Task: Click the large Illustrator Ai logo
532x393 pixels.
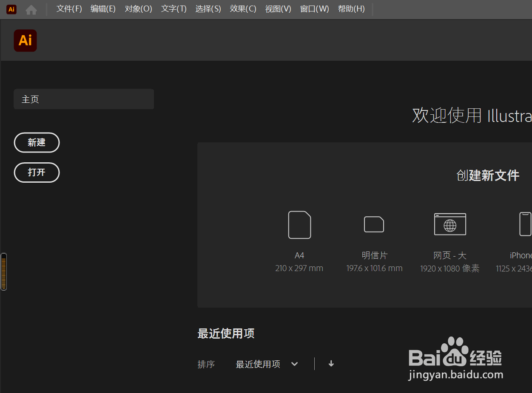Action: [x=25, y=40]
